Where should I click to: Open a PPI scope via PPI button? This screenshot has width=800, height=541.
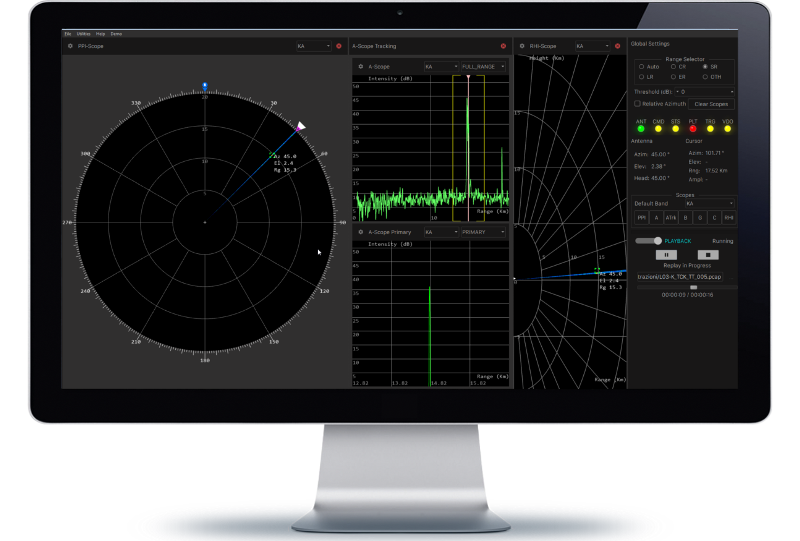tap(641, 218)
